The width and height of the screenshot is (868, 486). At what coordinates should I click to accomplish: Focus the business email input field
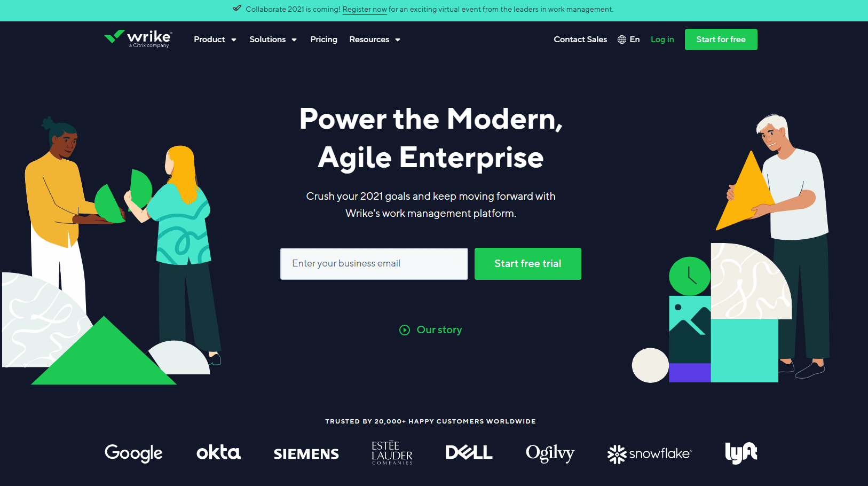(374, 264)
